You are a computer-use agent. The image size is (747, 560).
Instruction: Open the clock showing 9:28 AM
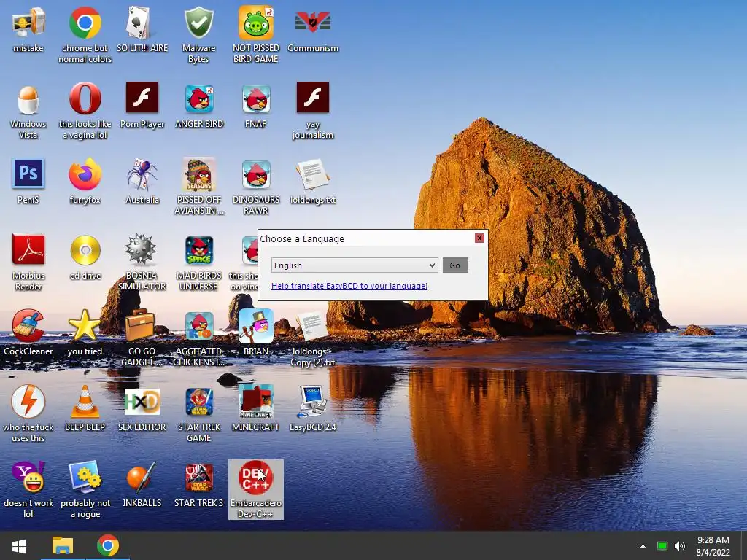713,546
